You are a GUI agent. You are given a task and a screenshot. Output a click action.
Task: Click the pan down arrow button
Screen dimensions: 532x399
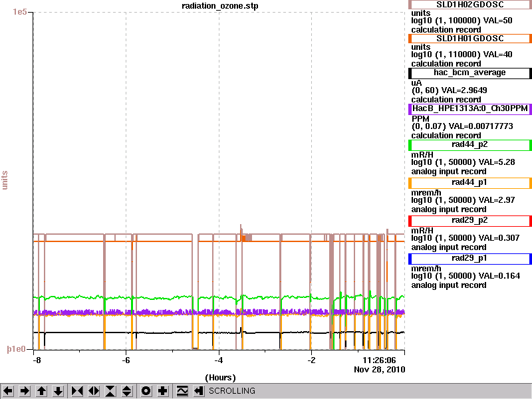(59, 391)
